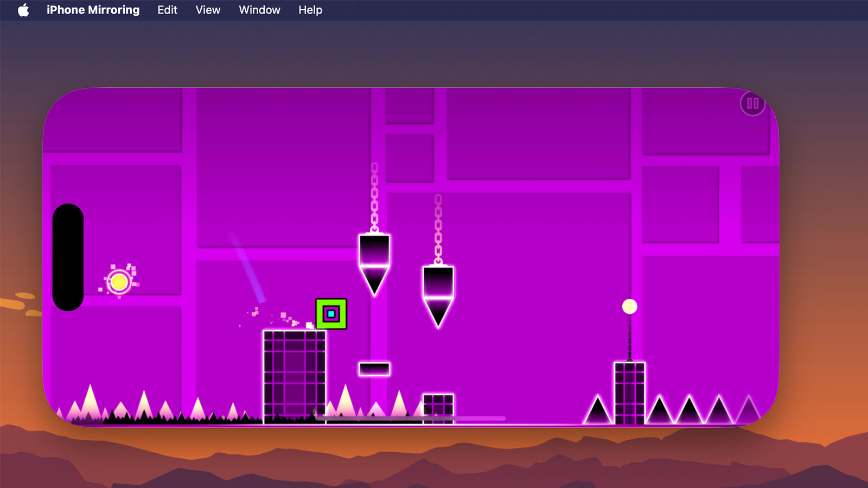Tap the first hanging chained spike
The height and width of the screenshot is (488, 868).
click(374, 265)
